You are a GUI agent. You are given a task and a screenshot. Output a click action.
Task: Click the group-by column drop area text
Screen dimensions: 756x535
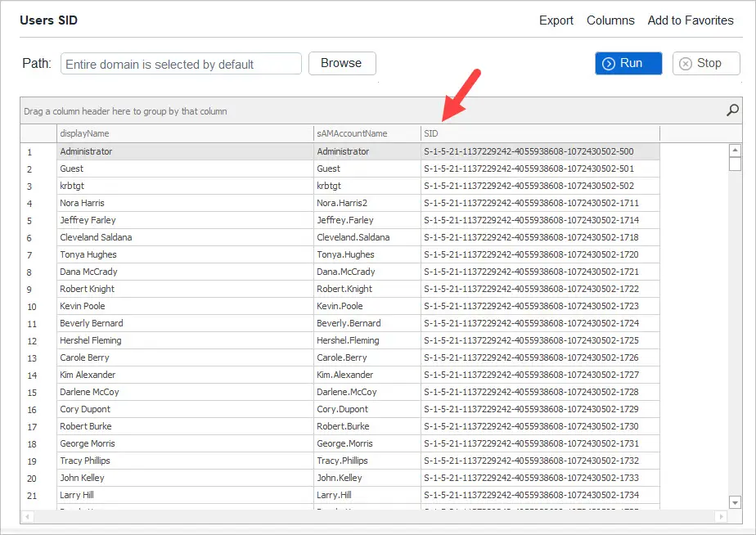125,111
